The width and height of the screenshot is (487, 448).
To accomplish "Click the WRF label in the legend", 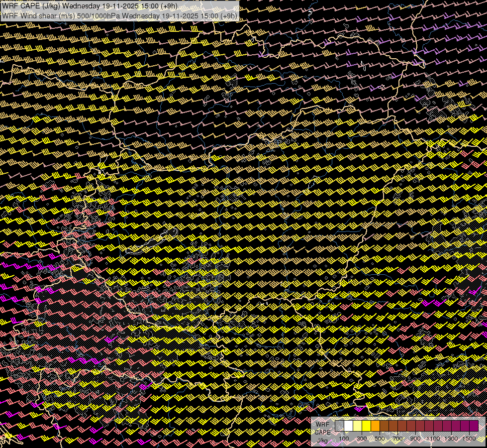I will point(322,425).
